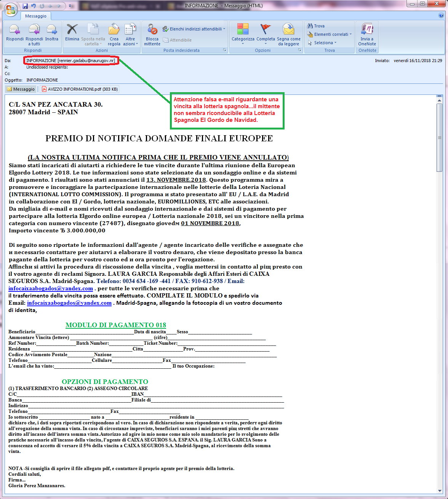Open Posta indesiderata dialog launcher

[225, 50]
